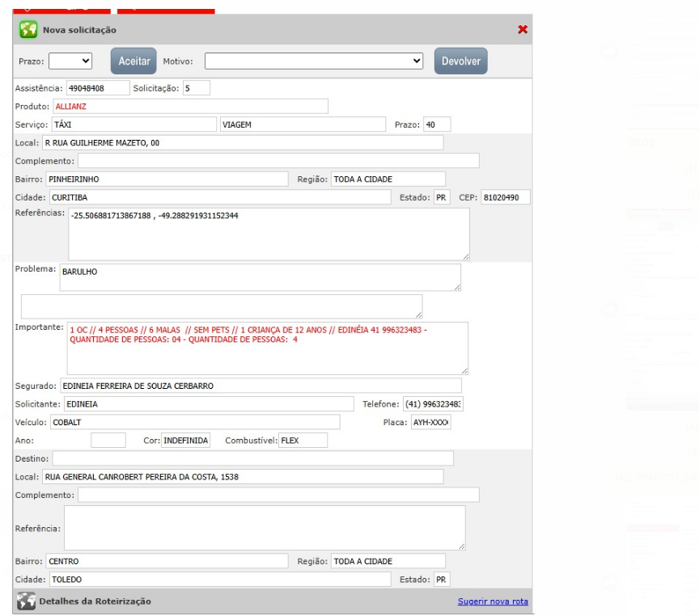Click the Sugerir nova rota link
The width and height of the screenshot is (699, 616).
pos(493,601)
